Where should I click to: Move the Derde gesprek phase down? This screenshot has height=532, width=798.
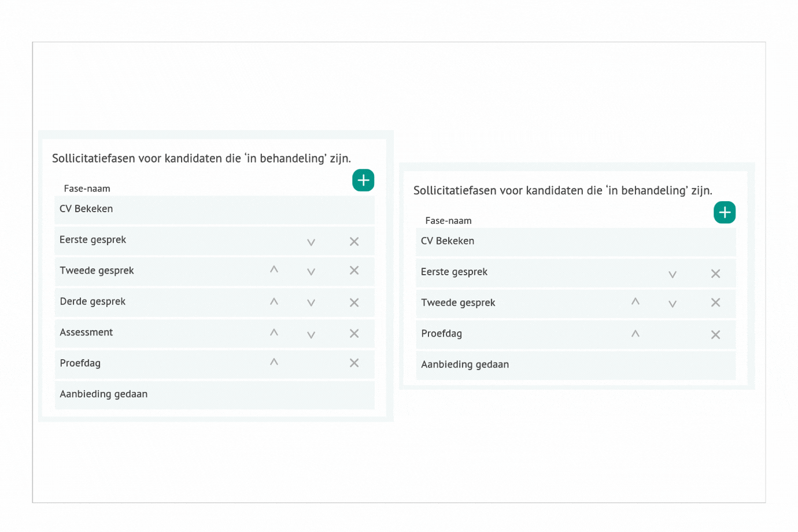tap(311, 302)
